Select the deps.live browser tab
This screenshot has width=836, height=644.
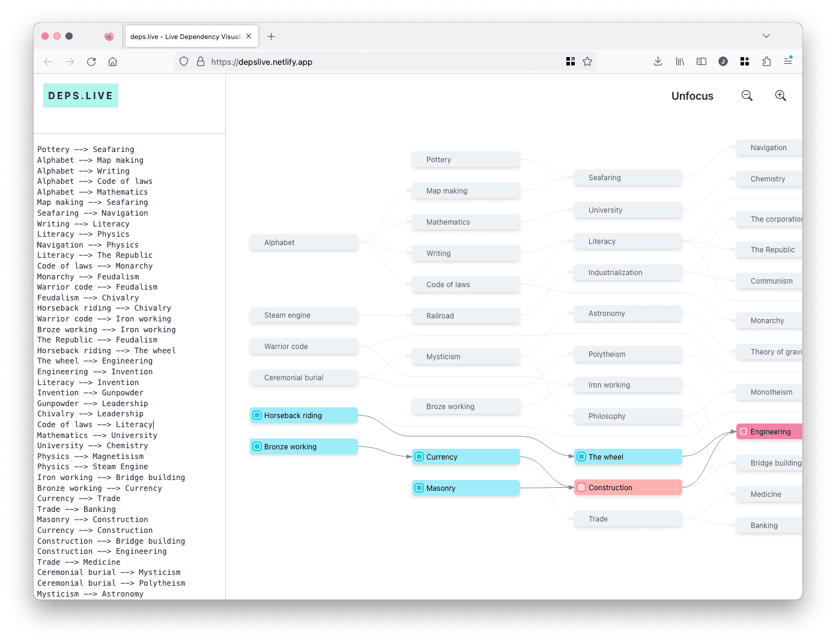pos(191,36)
